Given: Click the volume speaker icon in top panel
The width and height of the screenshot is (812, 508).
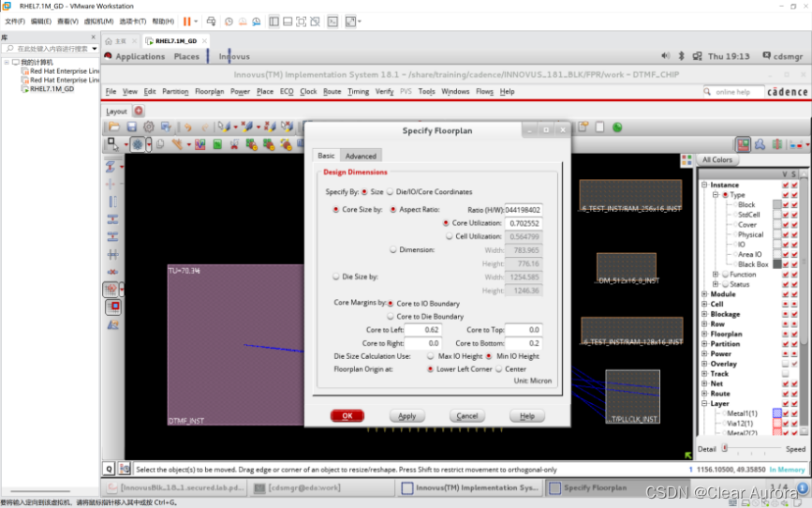Looking at the screenshot, I should pos(666,56).
